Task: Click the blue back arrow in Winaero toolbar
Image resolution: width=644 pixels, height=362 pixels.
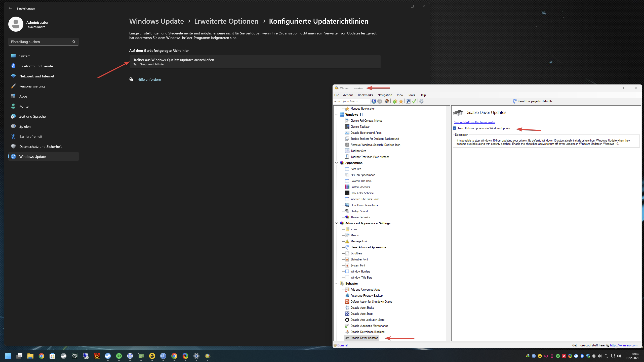Action: point(374,101)
